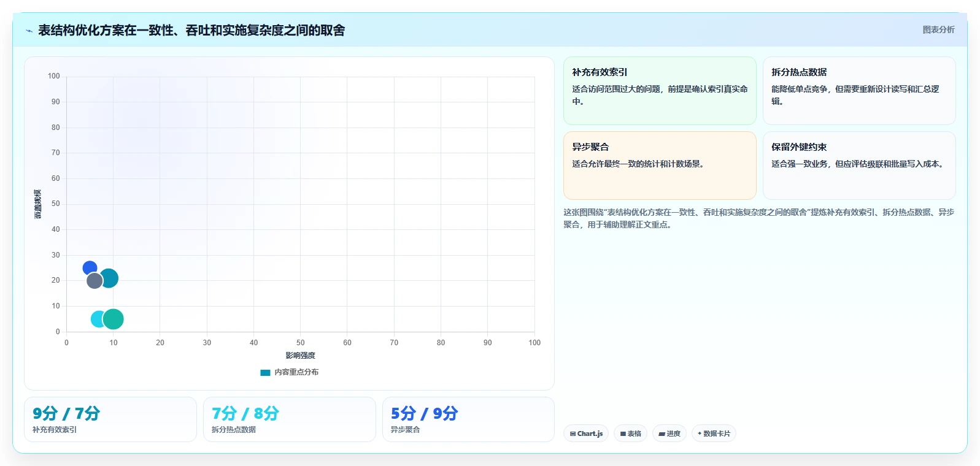
Task: Open the 保留外键约束 info card
Action: [859, 166]
